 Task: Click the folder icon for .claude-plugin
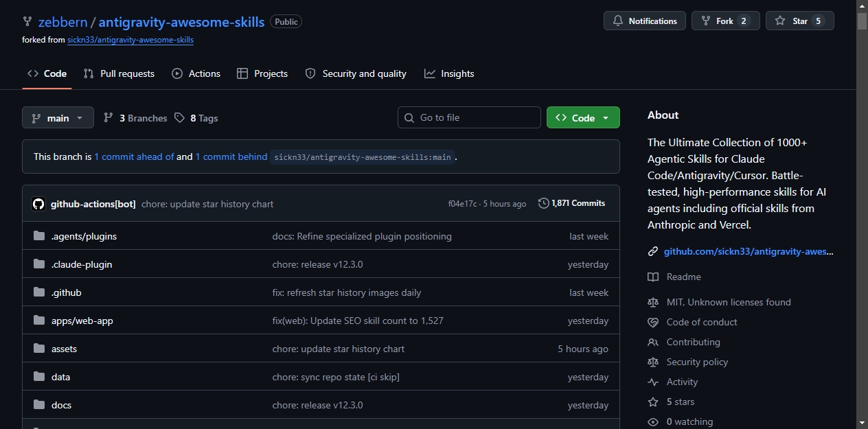point(39,264)
